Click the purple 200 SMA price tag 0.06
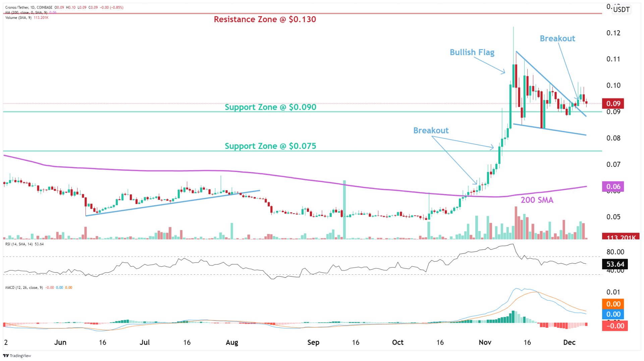This screenshot has width=644, height=361. coord(613,186)
